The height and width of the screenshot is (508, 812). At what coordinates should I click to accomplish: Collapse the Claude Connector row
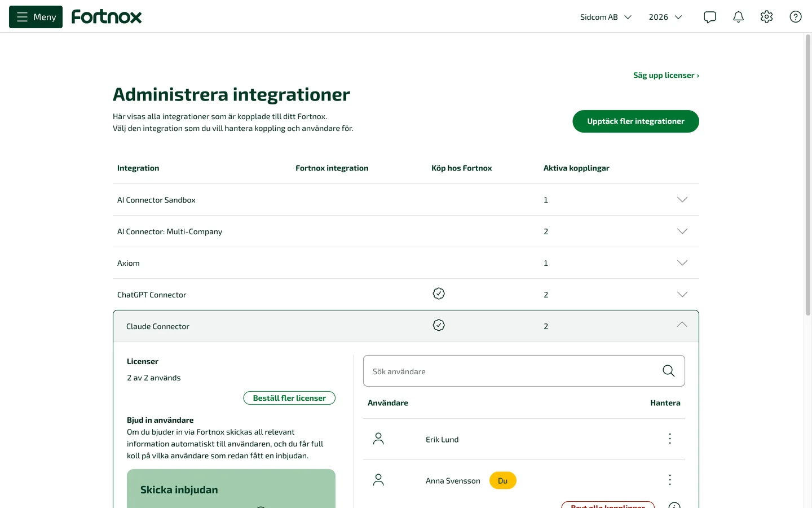(x=682, y=325)
